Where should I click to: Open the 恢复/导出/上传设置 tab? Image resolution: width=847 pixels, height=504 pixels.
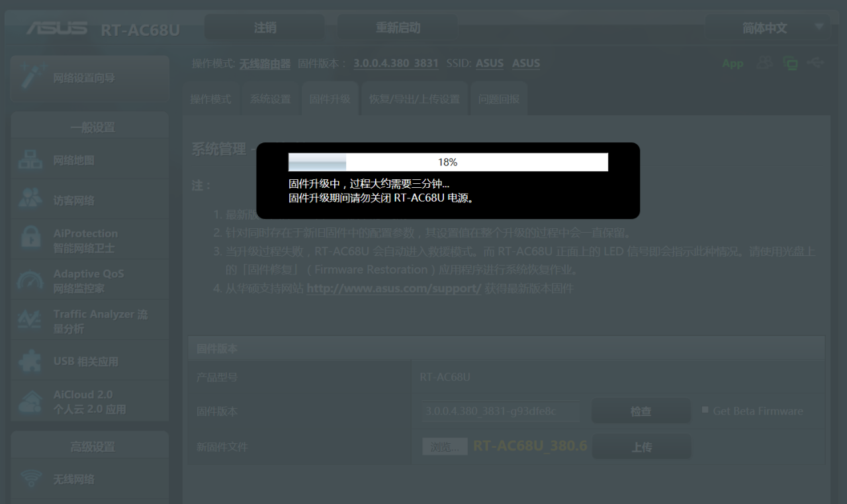click(414, 99)
